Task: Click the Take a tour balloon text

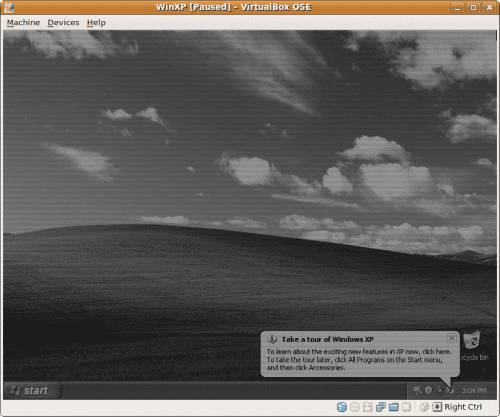Action: (359, 360)
